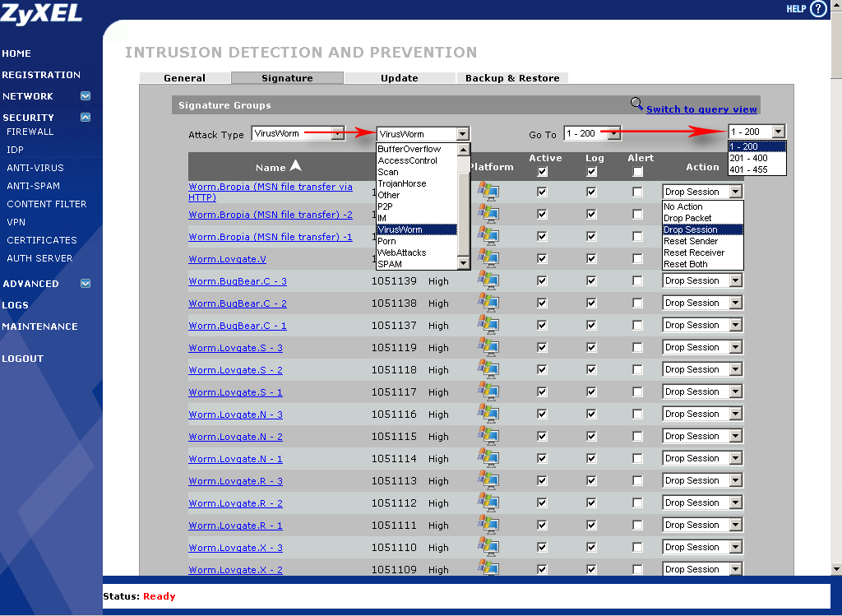Choose Reset Sender in action list
Viewport: 842px width, 616px height.
click(x=702, y=241)
